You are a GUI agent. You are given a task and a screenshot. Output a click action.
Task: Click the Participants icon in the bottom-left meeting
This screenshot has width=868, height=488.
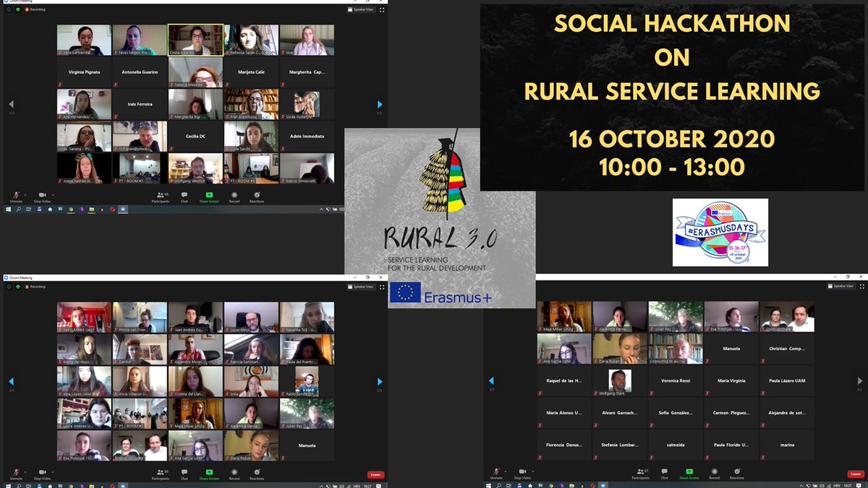160,472
